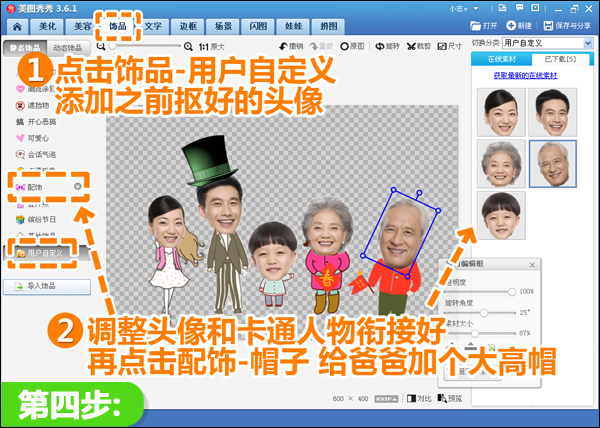This screenshot has width=600, height=428.
Task: Add the young woman face thumbnail
Action: [501, 112]
